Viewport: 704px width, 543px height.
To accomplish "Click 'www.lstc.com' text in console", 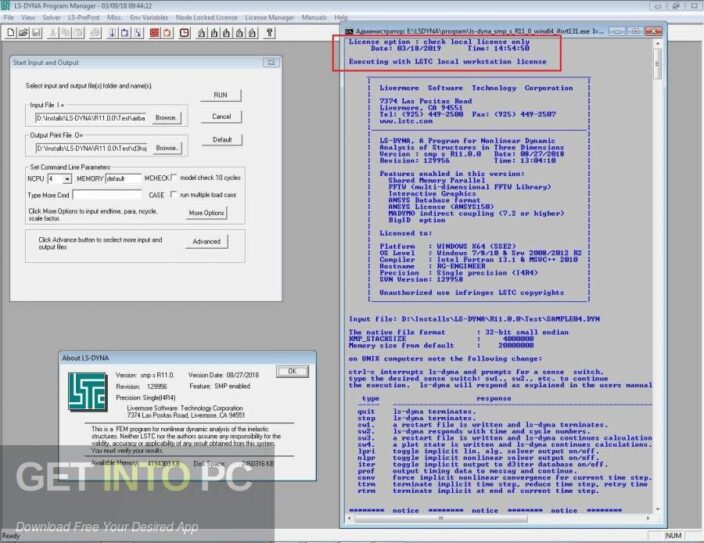I will (406, 121).
